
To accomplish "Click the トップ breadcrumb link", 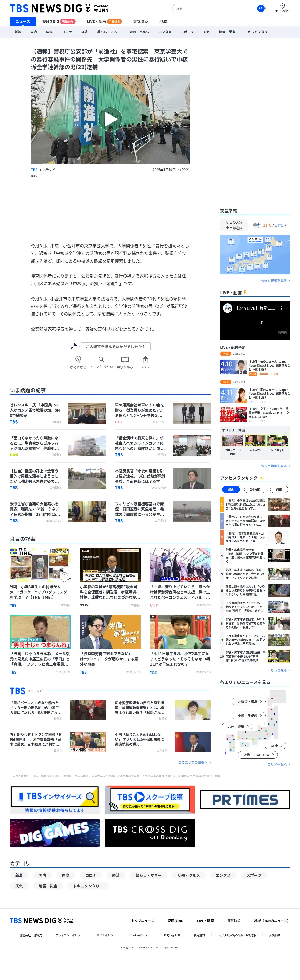I will click(x=14, y=776).
